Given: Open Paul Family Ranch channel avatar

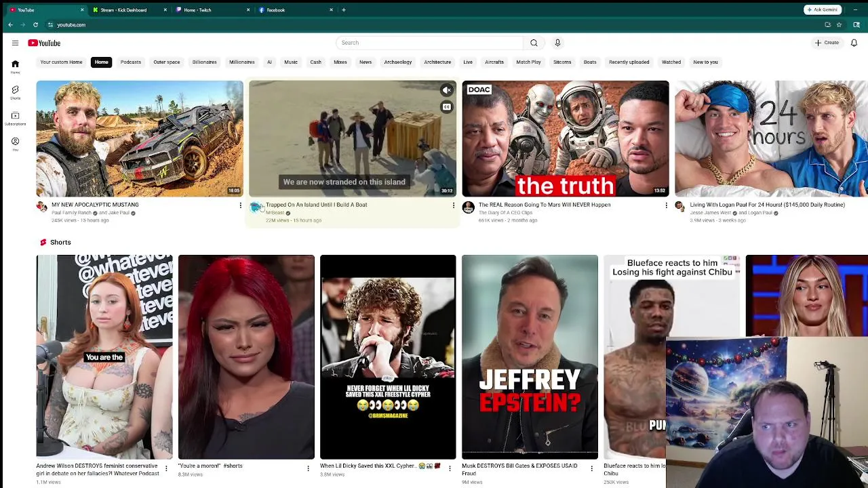Looking at the screenshot, I should [x=42, y=207].
